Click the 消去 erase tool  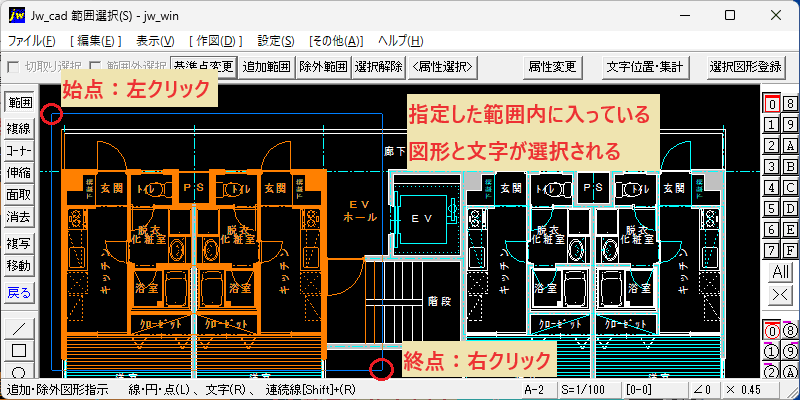pos(19,218)
